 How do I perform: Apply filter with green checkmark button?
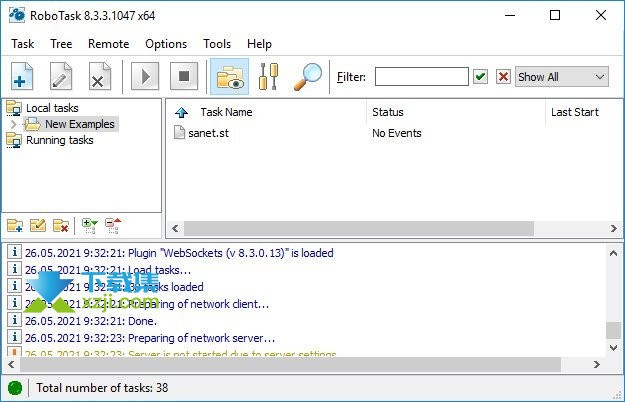click(481, 76)
